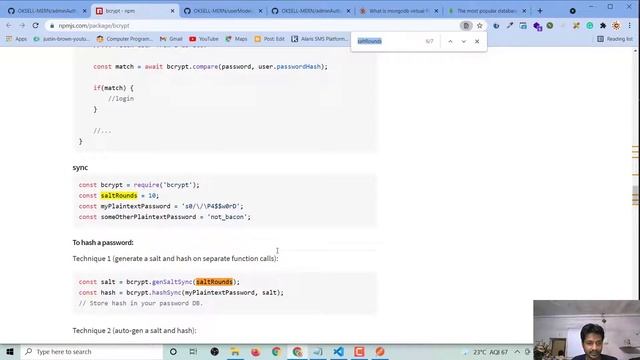
Task: Open the Post: Edit bookmark
Action: click(269, 39)
